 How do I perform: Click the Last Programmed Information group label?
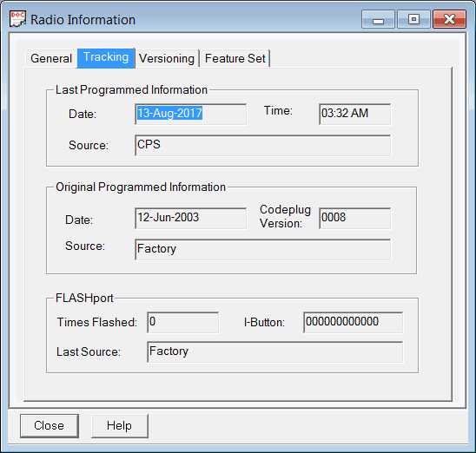131,89
